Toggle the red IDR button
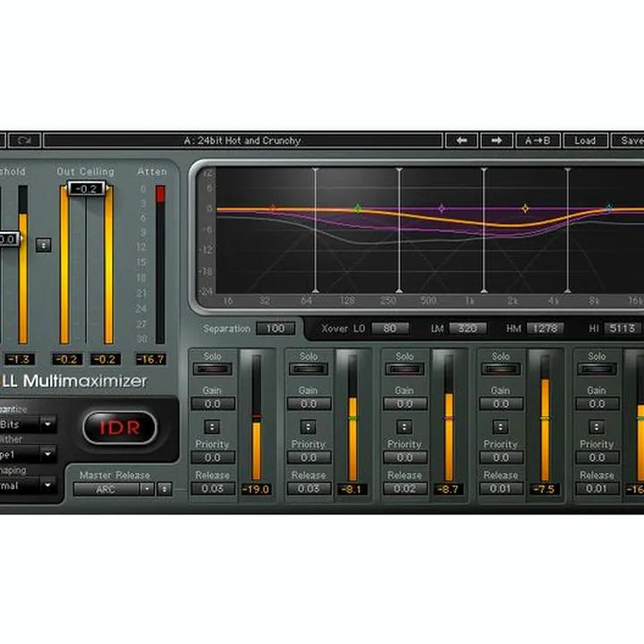 coord(120,428)
